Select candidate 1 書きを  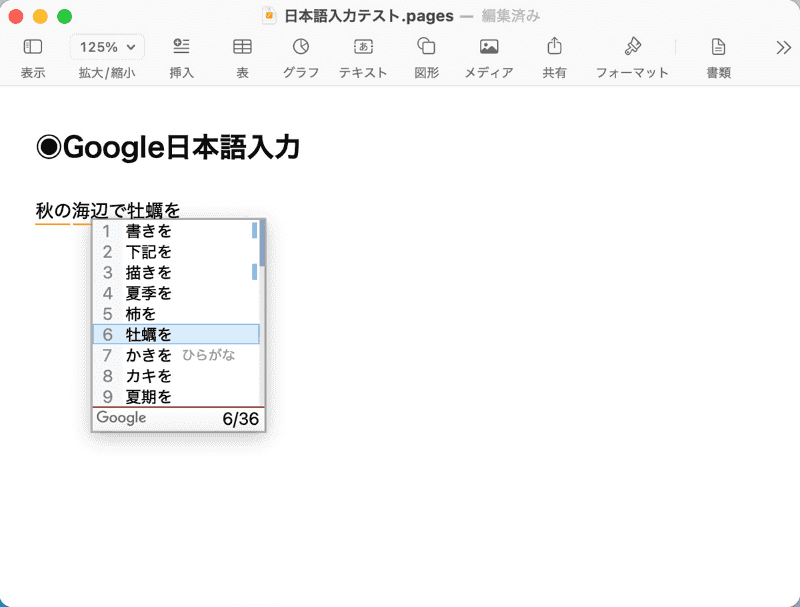[176, 231]
